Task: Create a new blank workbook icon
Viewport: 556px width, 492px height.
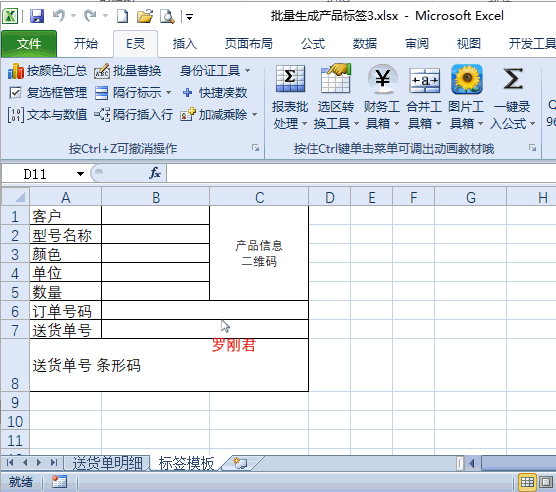Action: pos(123,16)
